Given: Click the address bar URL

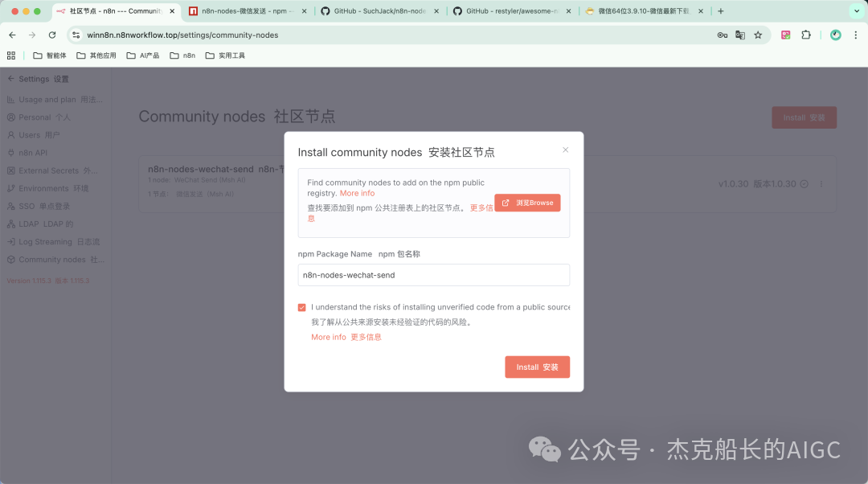Looking at the screenshot, I should (x=182, y=35).
